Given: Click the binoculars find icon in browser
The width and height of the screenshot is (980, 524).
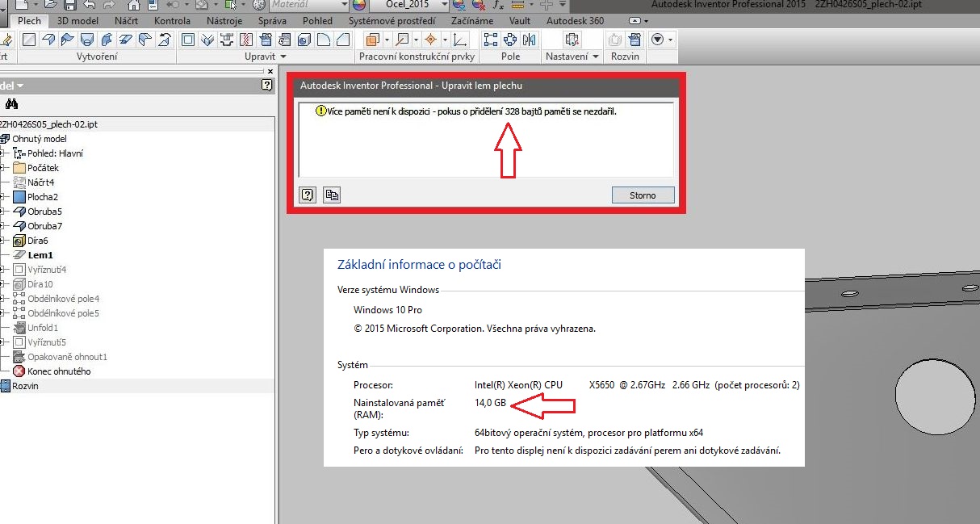Looking at the screenshot, I should (x=11, y=104).
